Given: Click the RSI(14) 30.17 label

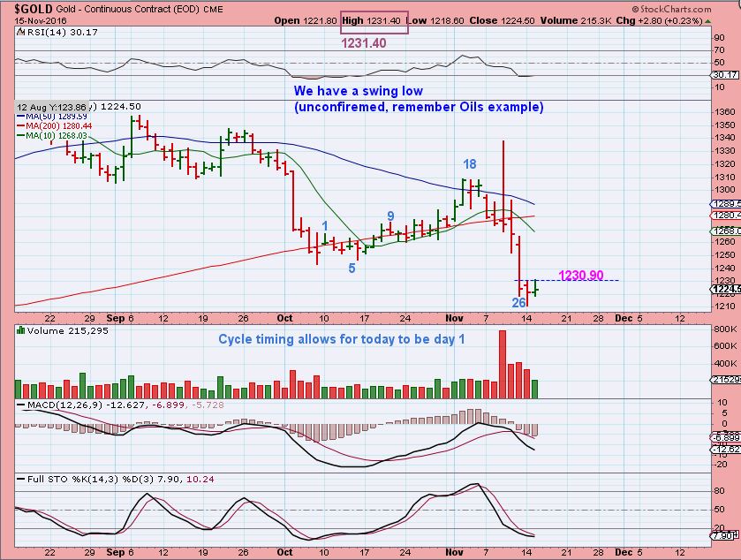Looking at the screenshot, I should click(x=63, y=32).
